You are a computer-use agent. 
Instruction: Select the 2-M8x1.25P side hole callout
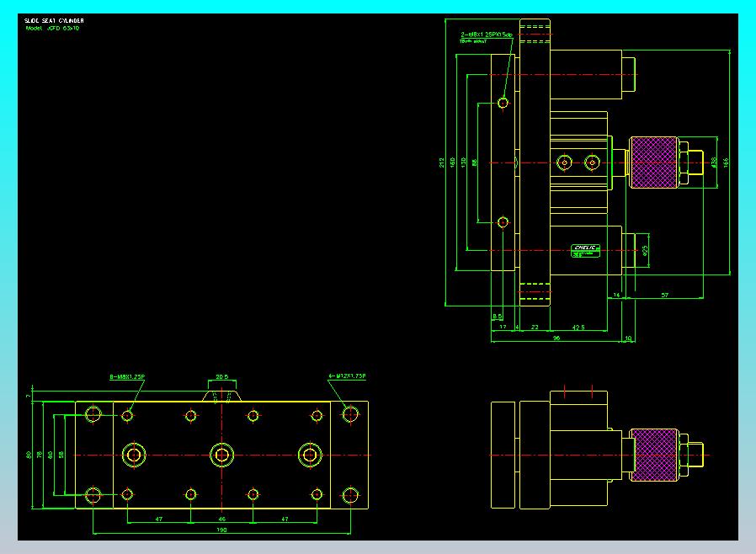tap(487, 35)
